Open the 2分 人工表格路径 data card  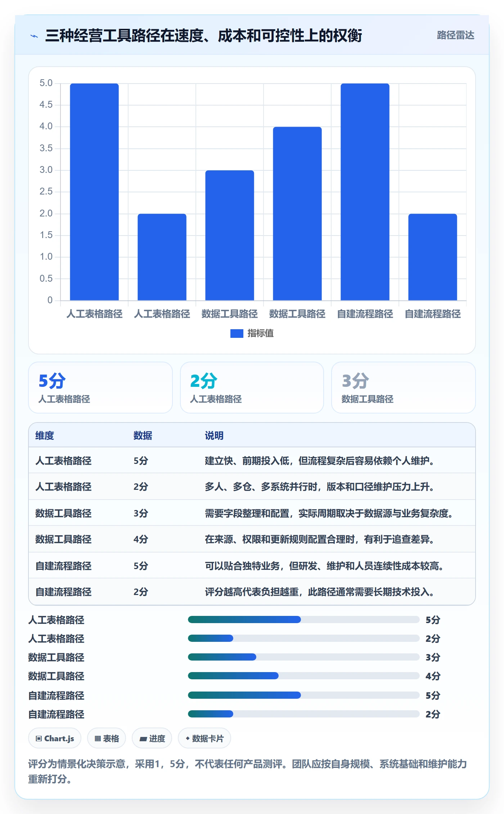[252, 388]
